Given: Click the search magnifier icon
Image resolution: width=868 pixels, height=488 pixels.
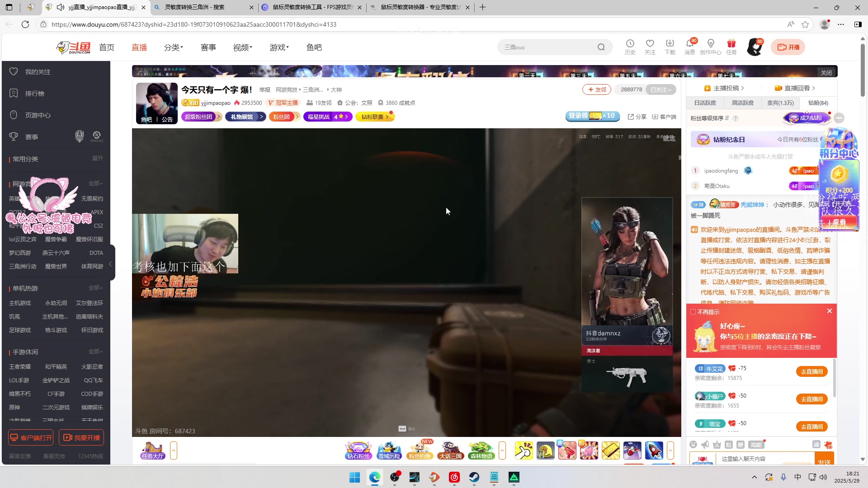Looking at the screenshot, I should pos(601,47).
